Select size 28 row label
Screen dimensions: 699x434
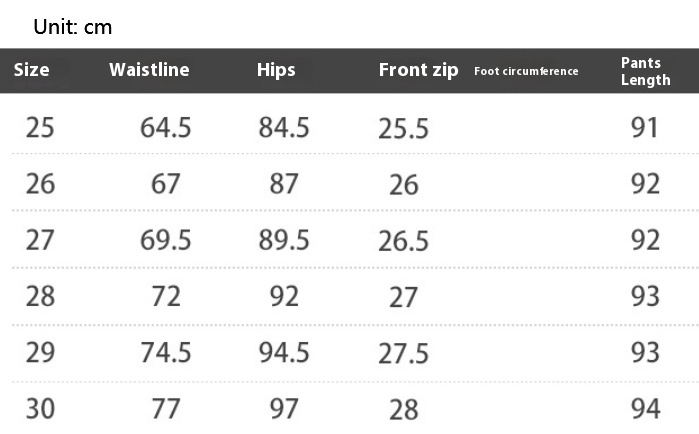40,296
